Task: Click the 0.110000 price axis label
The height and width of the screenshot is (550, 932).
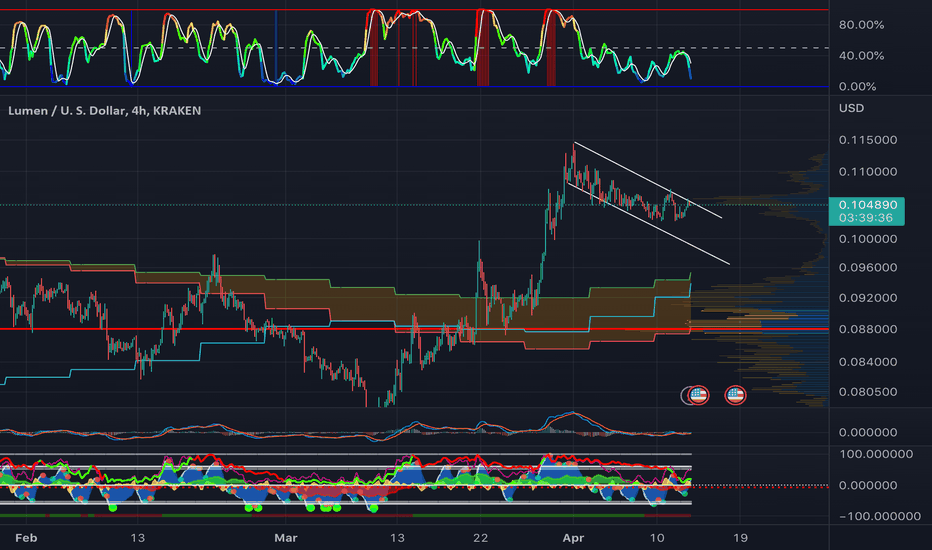Action: click(x=868, y=172)
